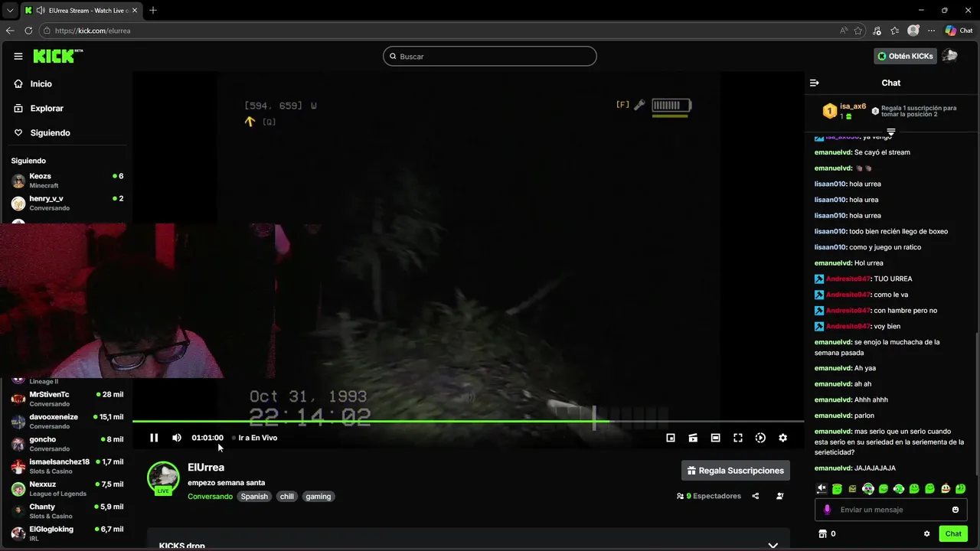Image resolution: width=980 pixels, height=551 pixels.
Task: Expand the gift leaderboard chevron
Action: 890,132
